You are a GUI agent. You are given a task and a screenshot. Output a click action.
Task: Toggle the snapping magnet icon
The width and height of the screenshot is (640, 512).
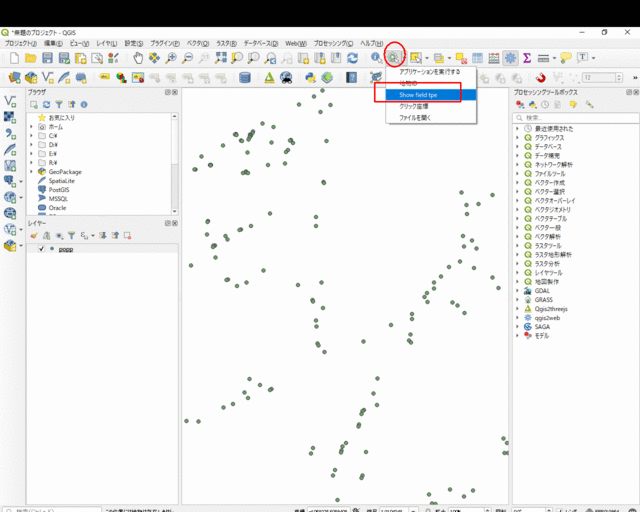pos(540,78)
